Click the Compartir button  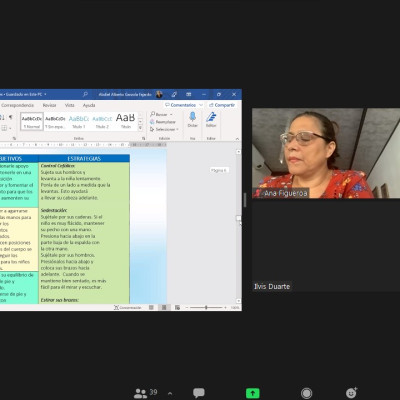[222, 105]
